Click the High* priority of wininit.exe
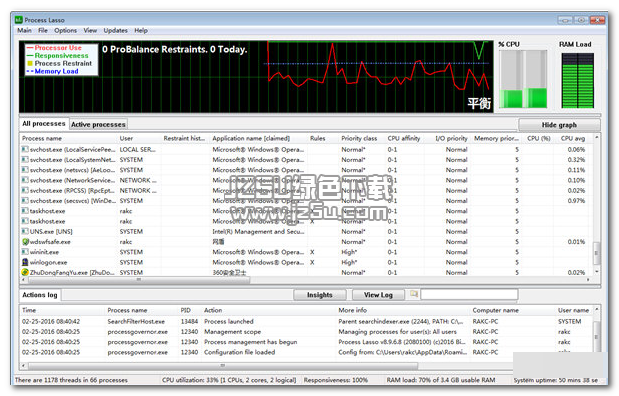This screenshot has width=619, height=396. (349, 252)
